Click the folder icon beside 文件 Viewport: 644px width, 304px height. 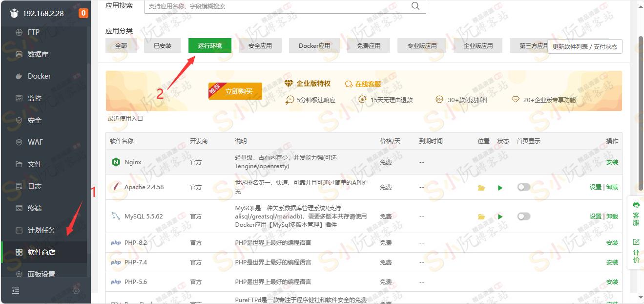tap(19, 164)
